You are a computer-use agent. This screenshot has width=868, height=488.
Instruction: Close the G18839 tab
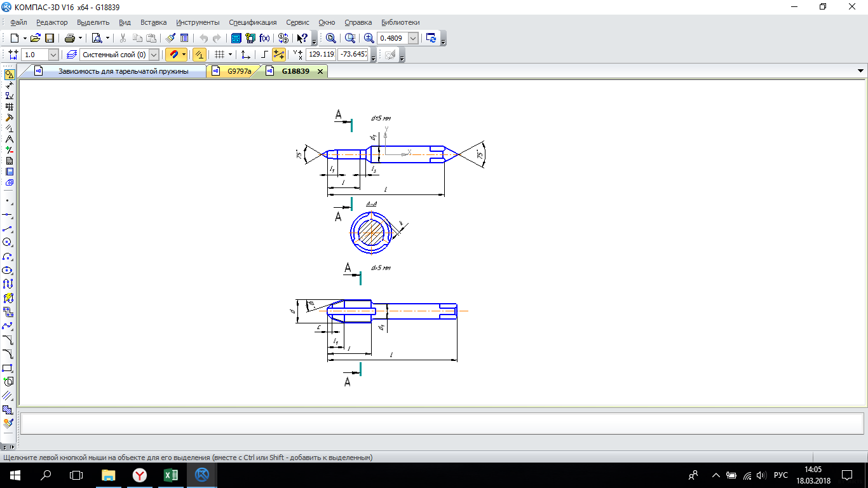[x=320, y=72]
